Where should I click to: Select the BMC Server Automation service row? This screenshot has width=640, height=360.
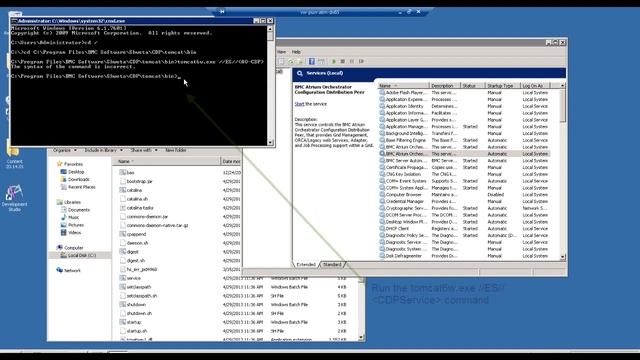point(464,160)
